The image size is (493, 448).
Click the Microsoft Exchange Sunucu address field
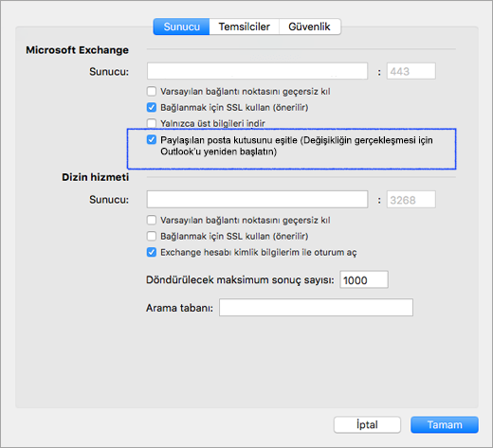(257, 71)
